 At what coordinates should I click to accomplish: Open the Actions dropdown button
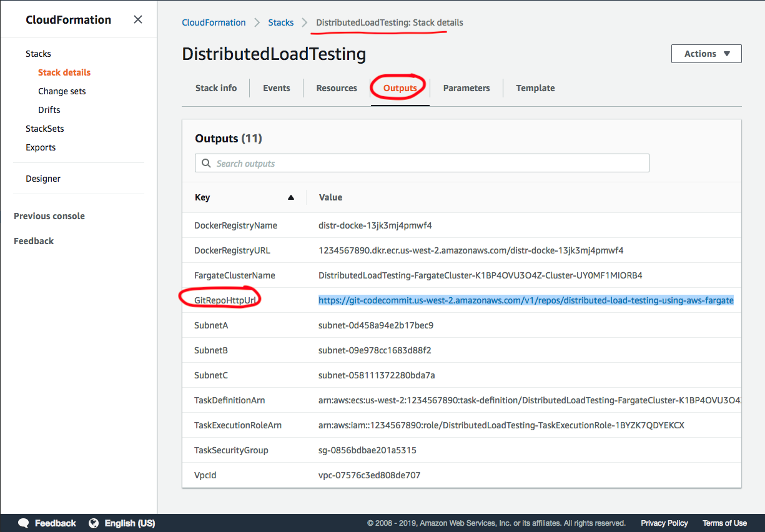(706, 54)
